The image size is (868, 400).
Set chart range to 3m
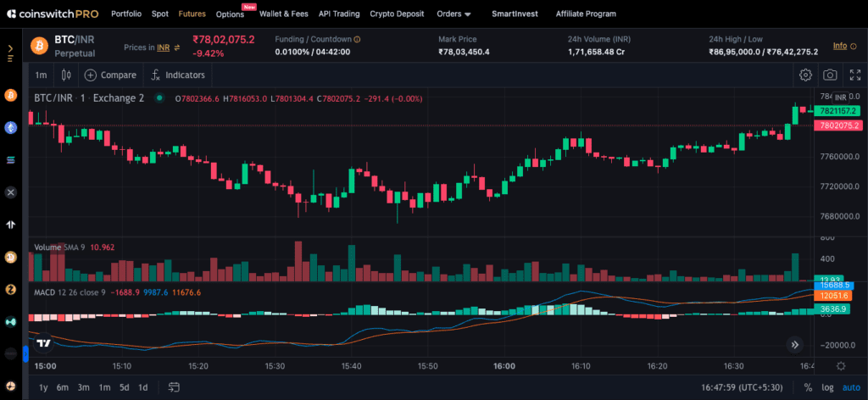(84, 387)
